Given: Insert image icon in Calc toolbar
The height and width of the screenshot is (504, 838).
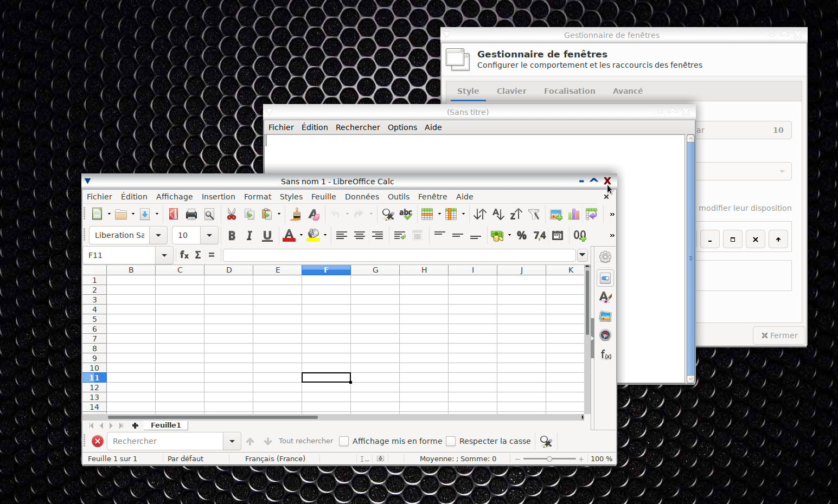Looking at the screenshot, I should pos(556,214).
